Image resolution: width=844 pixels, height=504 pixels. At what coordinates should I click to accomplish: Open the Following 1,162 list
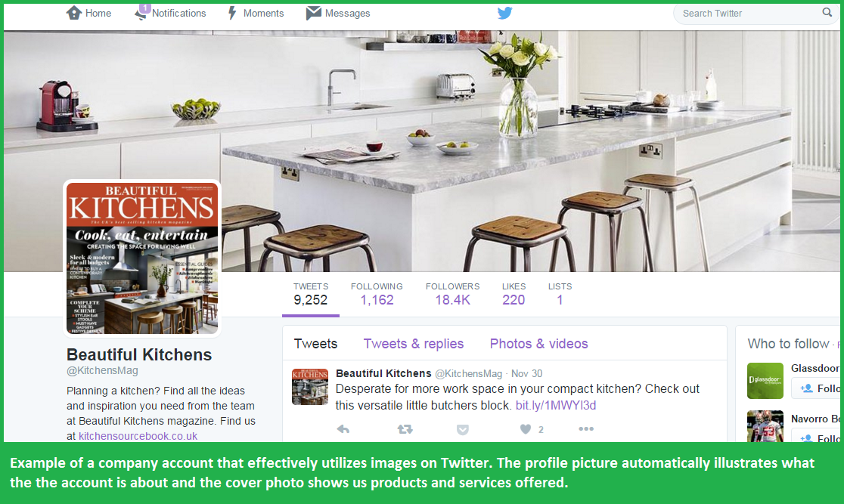click(x=377, y=294)
